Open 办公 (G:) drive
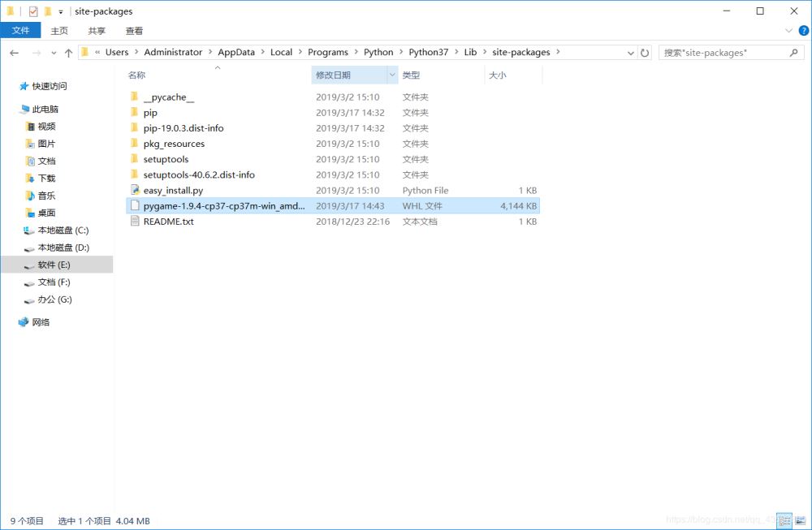Screen dimensions: 812x530 point(54,299)
